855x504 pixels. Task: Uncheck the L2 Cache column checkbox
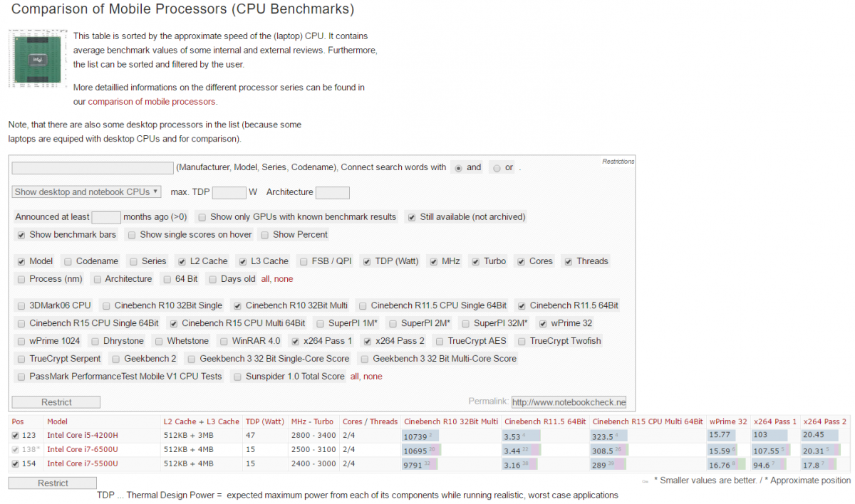[182, 261]
